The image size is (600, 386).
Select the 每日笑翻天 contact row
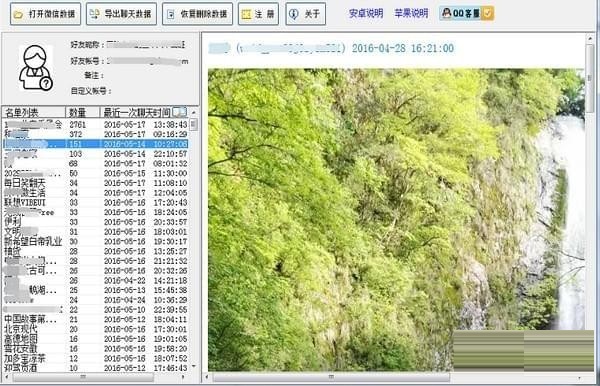pos(96,183)
